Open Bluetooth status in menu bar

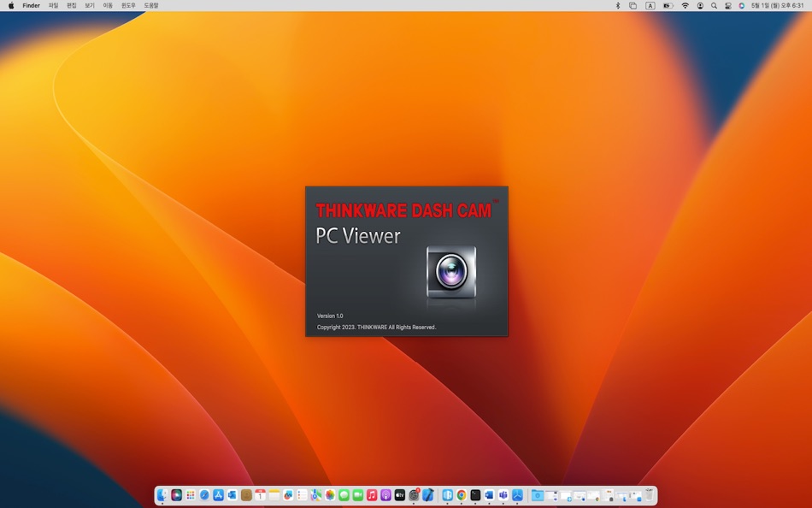pos(617,5)
